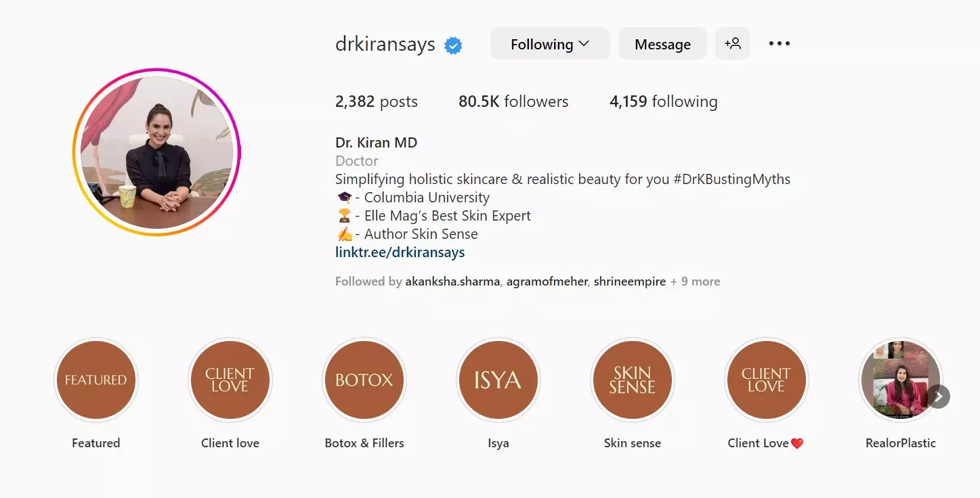Click the add-person suggestions icon button
This screenshot has height=498, width=980.
click(x=732, y=44)
